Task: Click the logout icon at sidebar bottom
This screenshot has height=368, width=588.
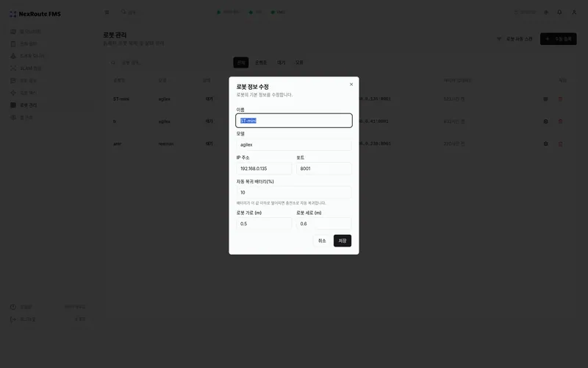Action: [x=13, y=319]
